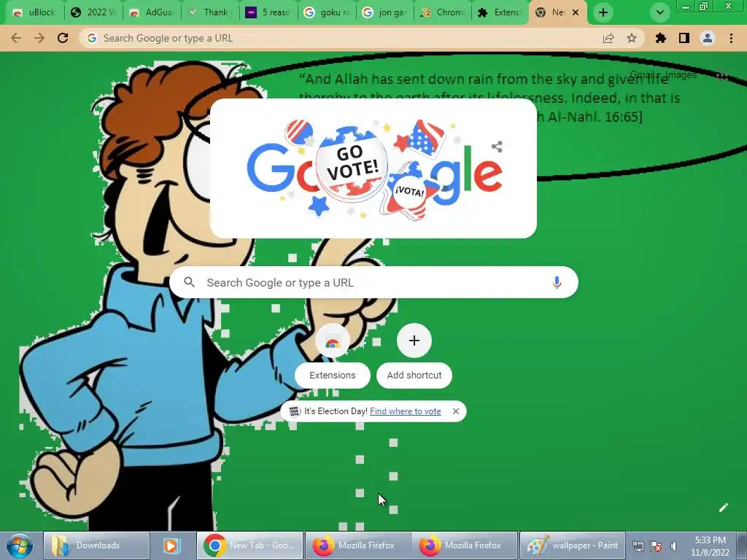
Task: Open a new tab with the plus button
Action: [x=603, y=12]
